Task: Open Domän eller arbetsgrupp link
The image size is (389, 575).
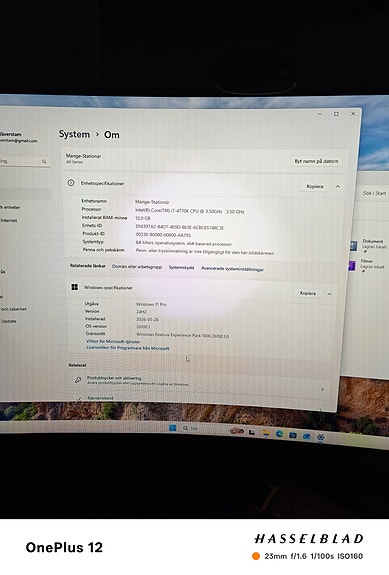Action: [137, 267]
